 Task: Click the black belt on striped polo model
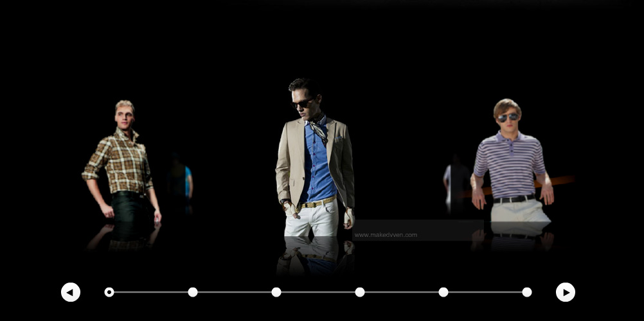point(513,199)
